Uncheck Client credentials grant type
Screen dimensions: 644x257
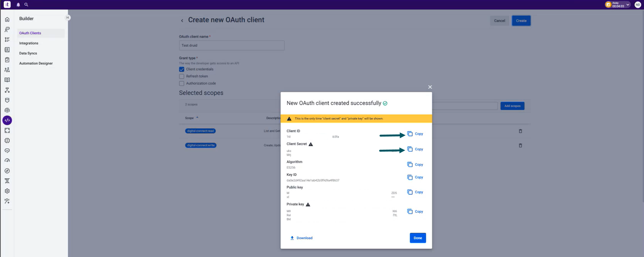[181, 69]
